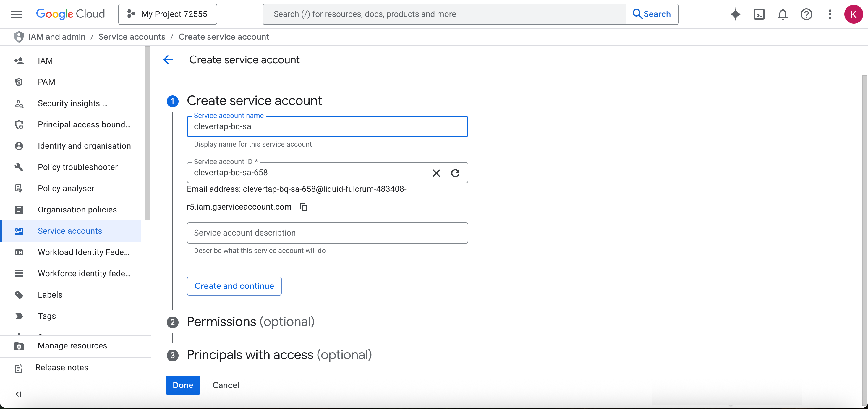Click the Service accounts breadcrumb link

click(132, 37)
